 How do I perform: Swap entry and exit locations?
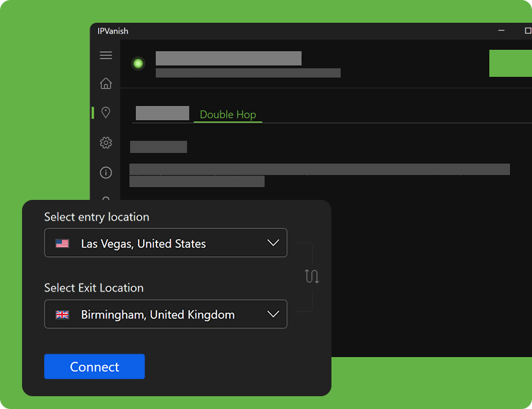(312, 277)
